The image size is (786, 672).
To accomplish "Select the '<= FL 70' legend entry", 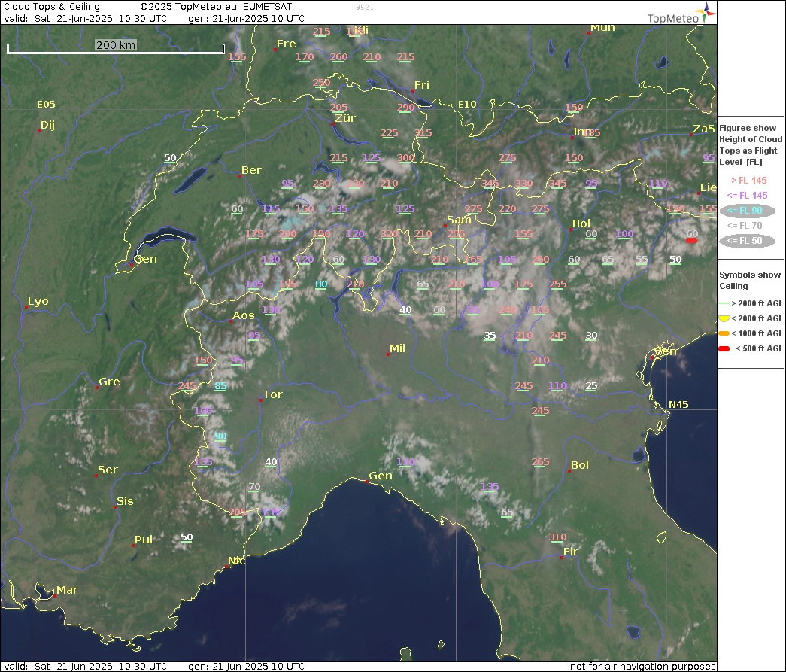I will [x=745, y=226].
